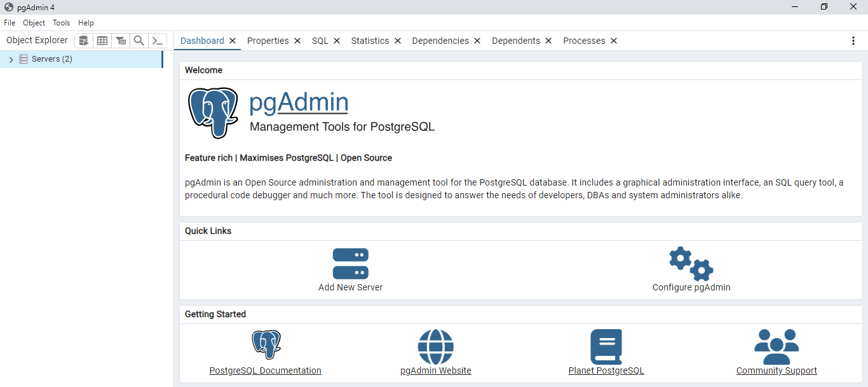Restore down the pgAdmin 4 window

click(824, 7)
